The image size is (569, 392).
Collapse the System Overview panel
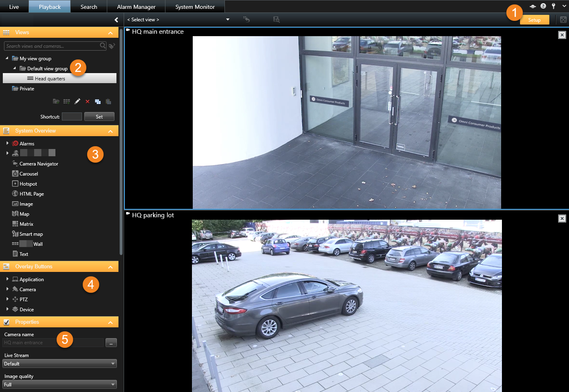pyautogui.click(x=110, y=131)
